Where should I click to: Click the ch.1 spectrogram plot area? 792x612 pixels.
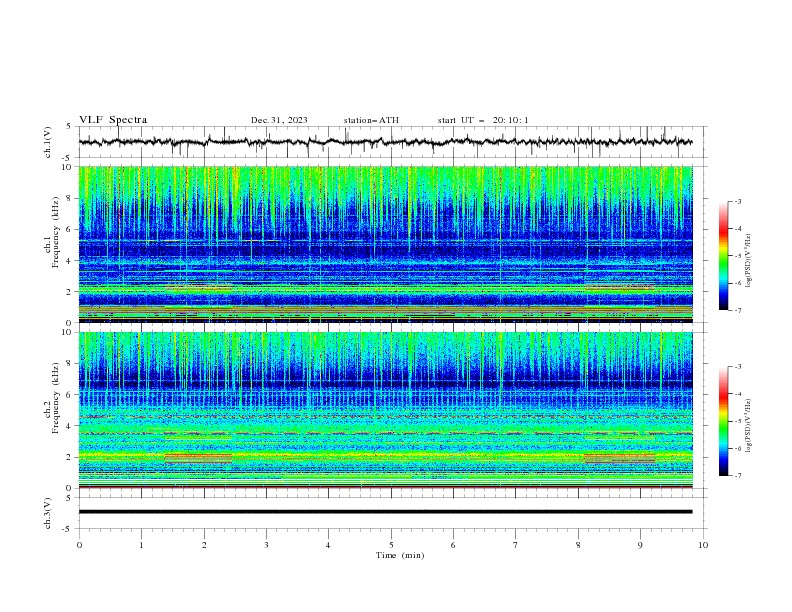[385, 244]
